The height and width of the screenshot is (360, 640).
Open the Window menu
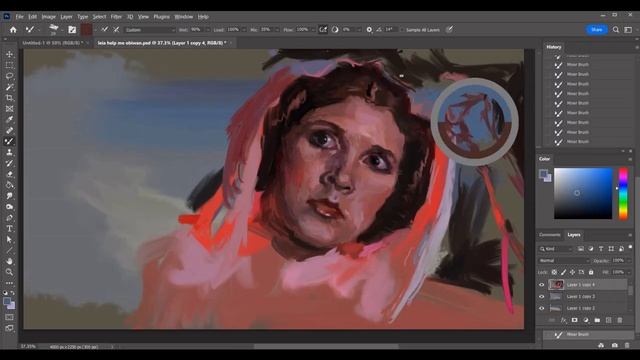click(x=184, y=17)
